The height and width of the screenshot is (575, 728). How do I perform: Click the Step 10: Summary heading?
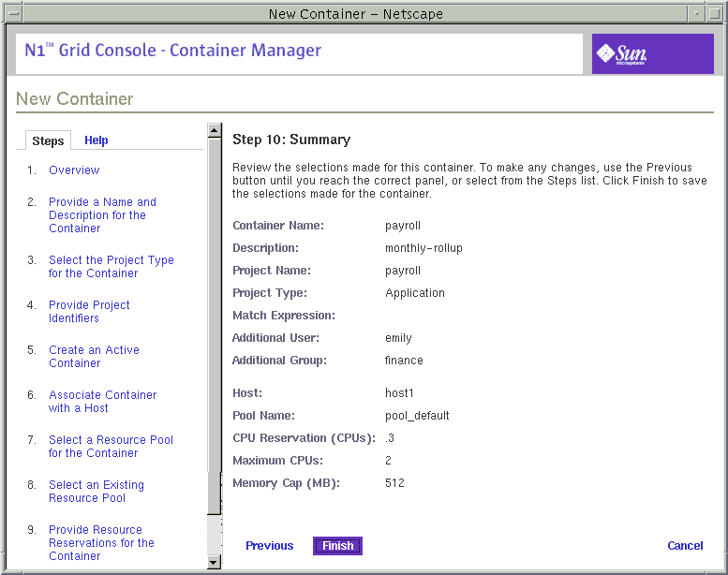(291, 140)
